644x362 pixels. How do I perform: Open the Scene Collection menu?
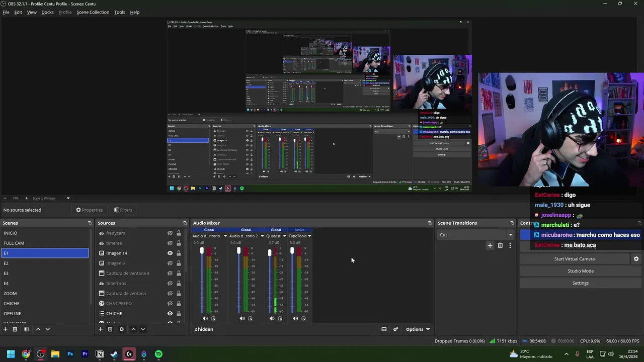[93, 12]
